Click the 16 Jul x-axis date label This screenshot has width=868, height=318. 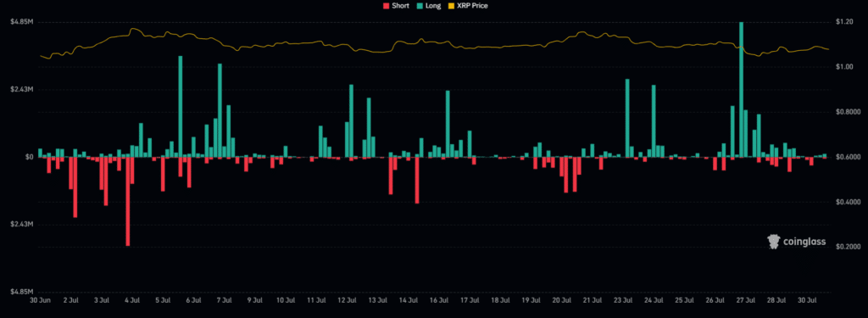click(439, 300)
